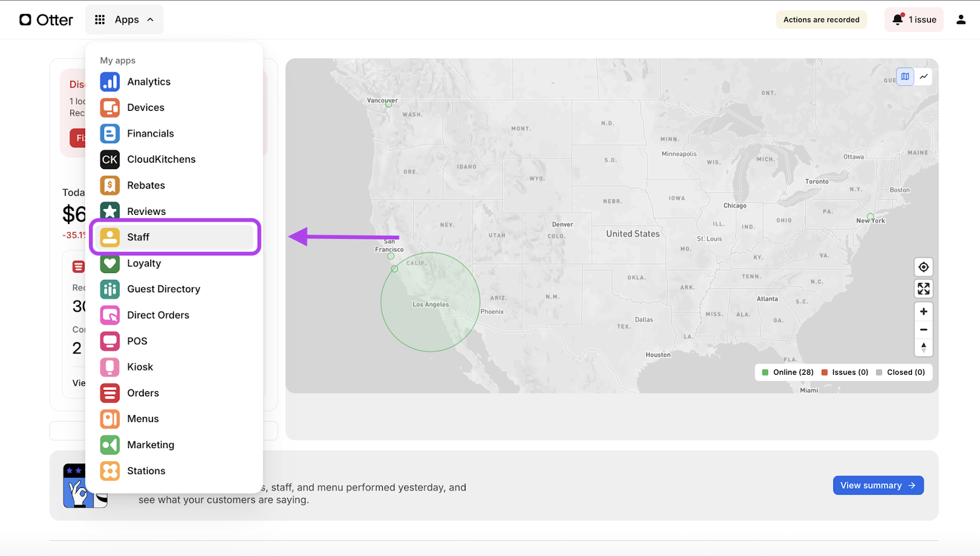The image size is (980, 556).
Task: Click the Guest Directory icon
Action: click(x=110, y=289)
